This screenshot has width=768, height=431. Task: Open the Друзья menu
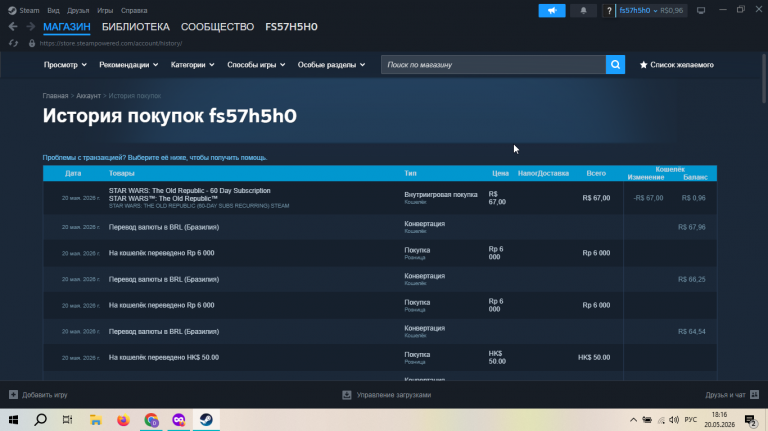tap(78, 10)
